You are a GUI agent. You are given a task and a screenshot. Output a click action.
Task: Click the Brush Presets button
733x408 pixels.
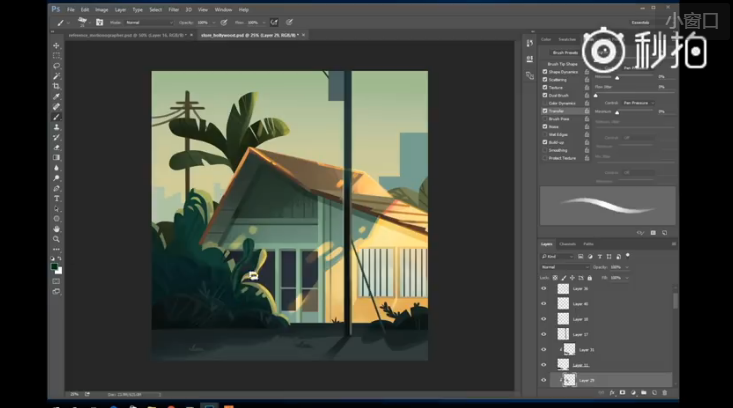coord(566,52)
